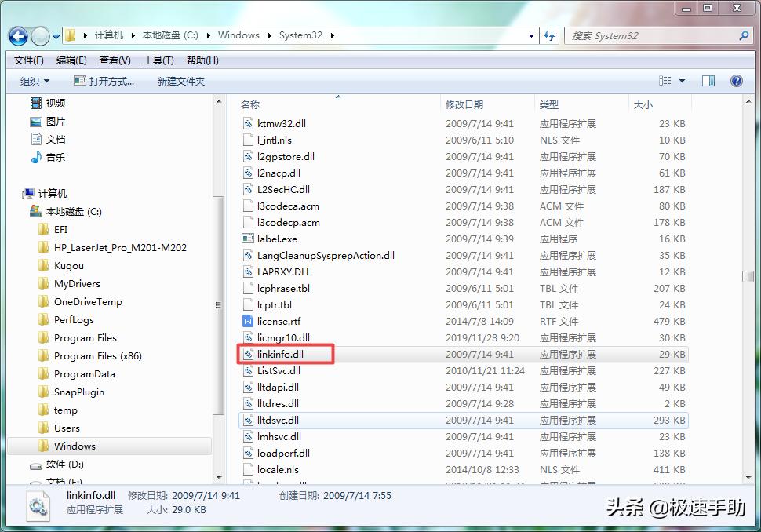This screenshot has height=532, width=761.
Task: Open the address bar history dropdown
Action: click(x=530, y=36)
